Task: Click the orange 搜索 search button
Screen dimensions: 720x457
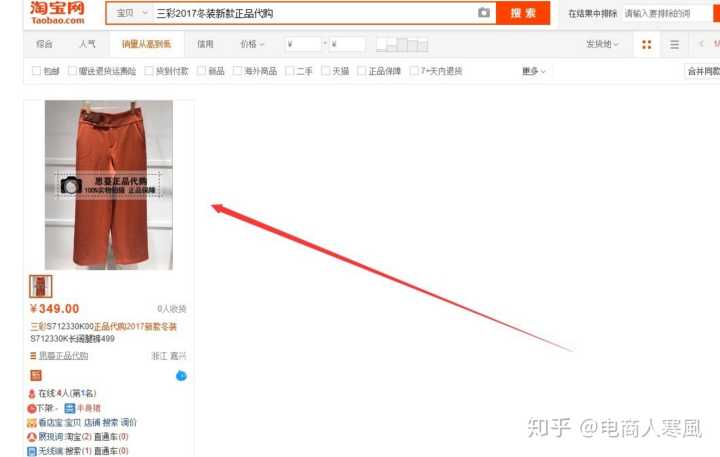Action: coord(523,13)
